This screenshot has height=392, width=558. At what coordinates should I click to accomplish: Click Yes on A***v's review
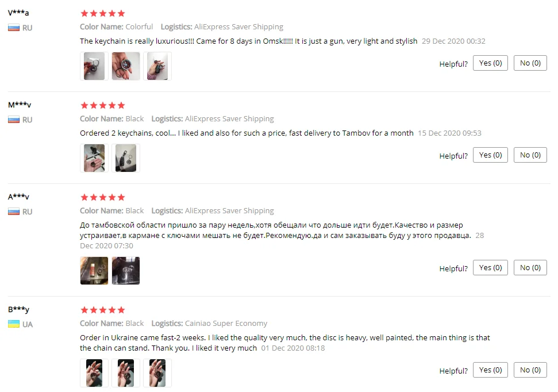click(x=490, y=268)
